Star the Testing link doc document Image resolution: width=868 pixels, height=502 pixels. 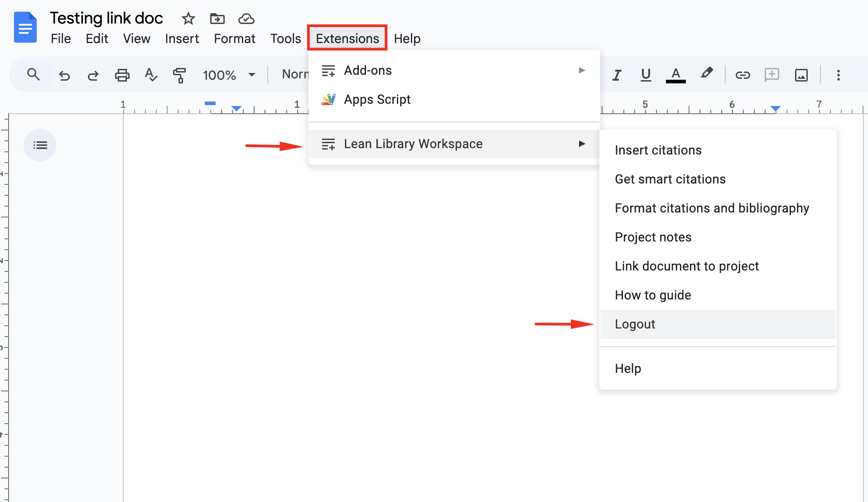point(188,19)
